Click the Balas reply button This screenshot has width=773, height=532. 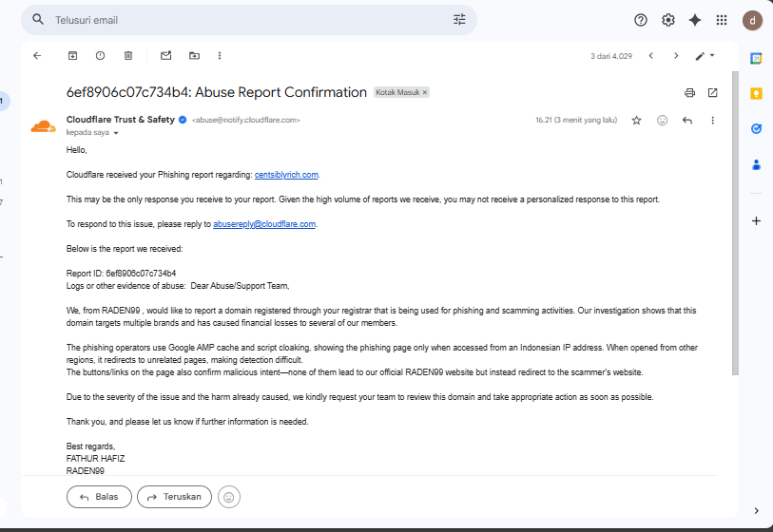pyautogui.click(x=99, y=497)
